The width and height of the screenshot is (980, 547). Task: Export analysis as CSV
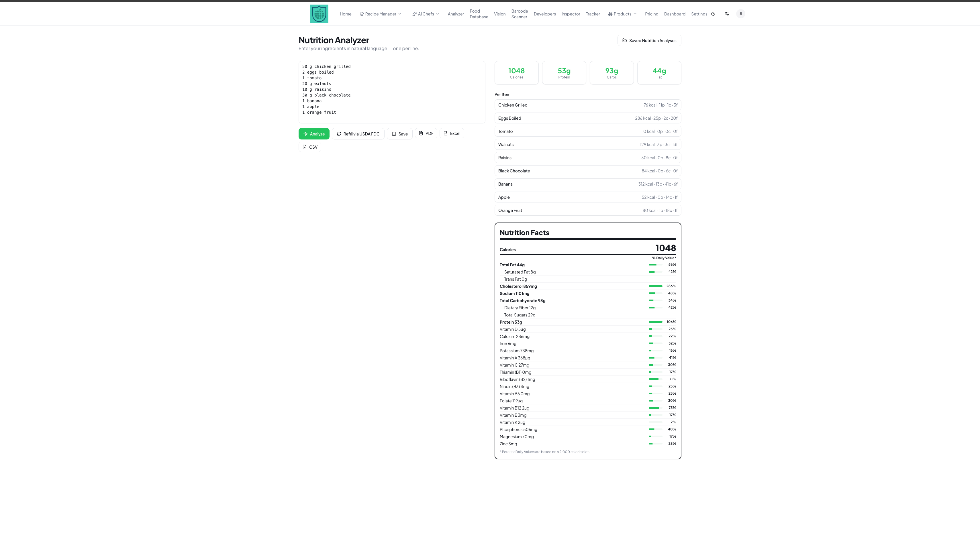[x=310, y=147]
